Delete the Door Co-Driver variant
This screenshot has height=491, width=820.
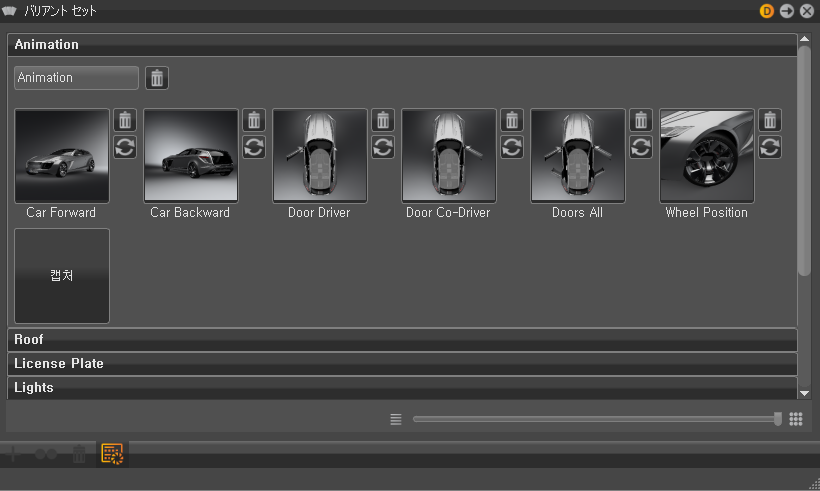pos(512,120)
